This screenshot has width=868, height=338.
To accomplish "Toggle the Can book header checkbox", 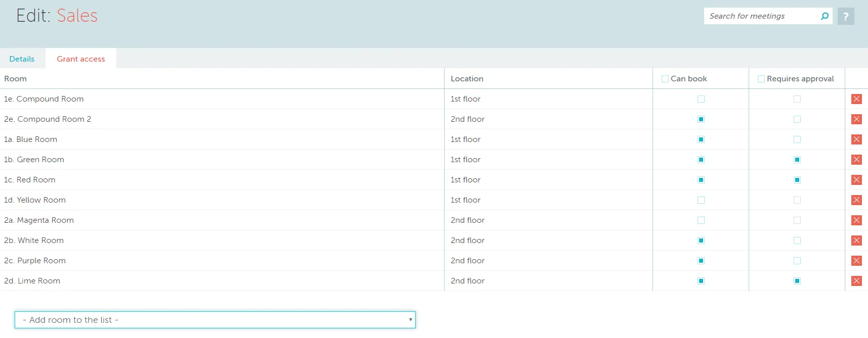I will pos(665,79).
